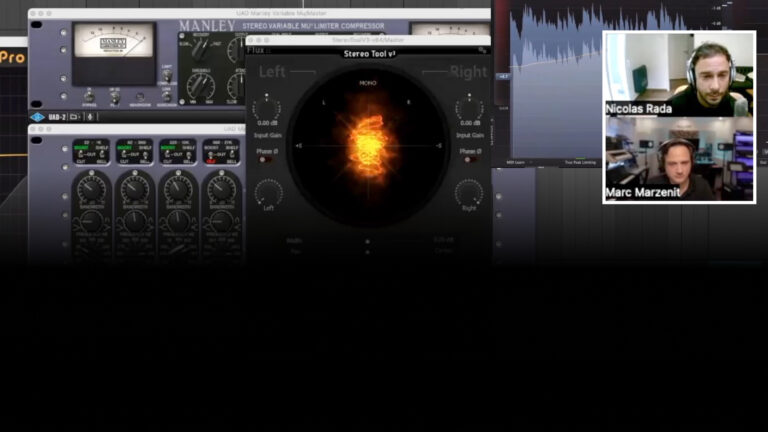Click the MANLEY brand name label
768x432 pixels.
point(207,25)
